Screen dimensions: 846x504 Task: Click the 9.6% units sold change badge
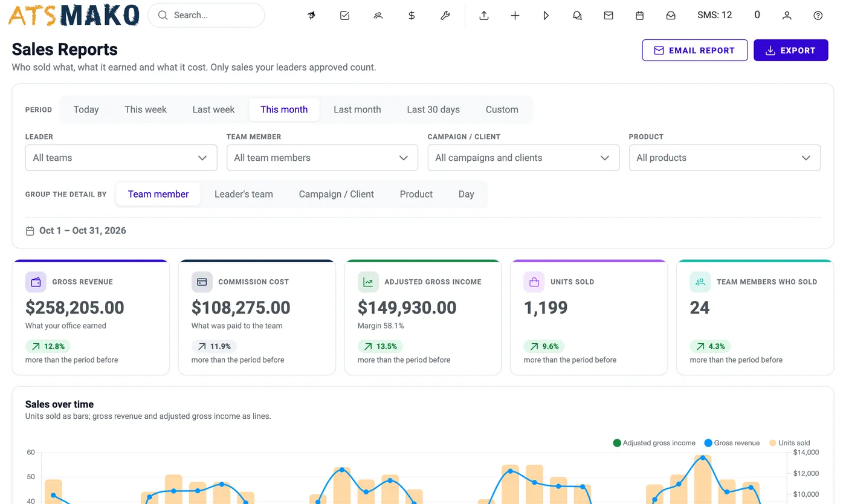point(544,346)
